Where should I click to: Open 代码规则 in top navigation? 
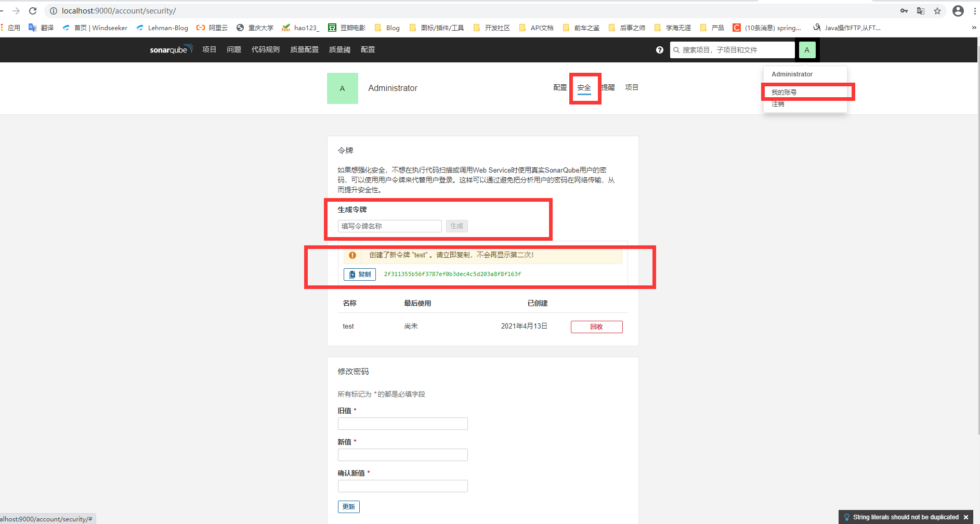coord(266,49)
